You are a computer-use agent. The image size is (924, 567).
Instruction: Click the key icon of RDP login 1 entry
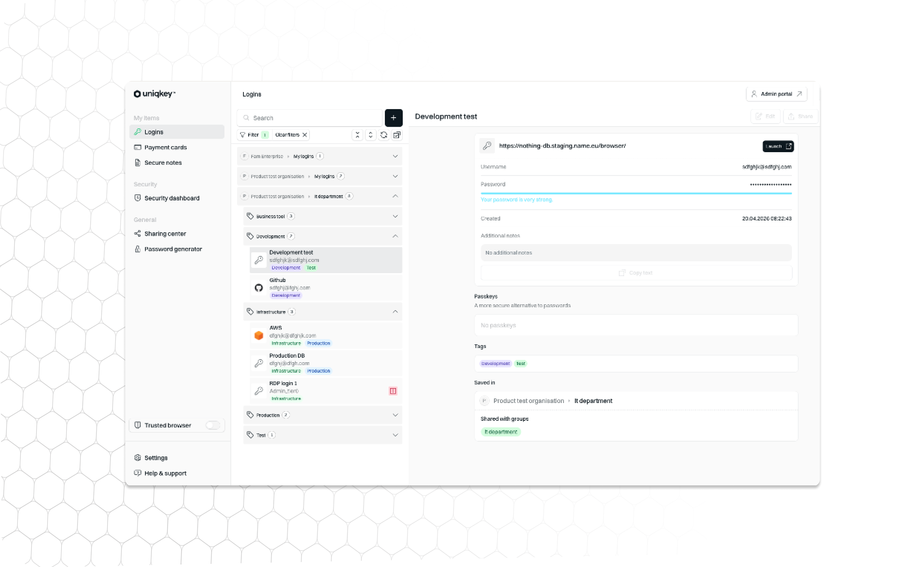pos(259,391)
